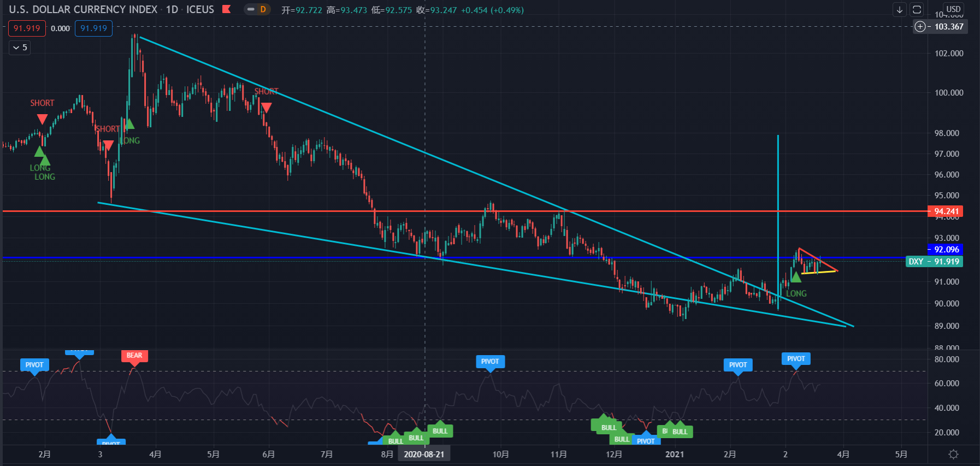
Task: Click the red SHORT arrow near June
Action: pos(266,108)
